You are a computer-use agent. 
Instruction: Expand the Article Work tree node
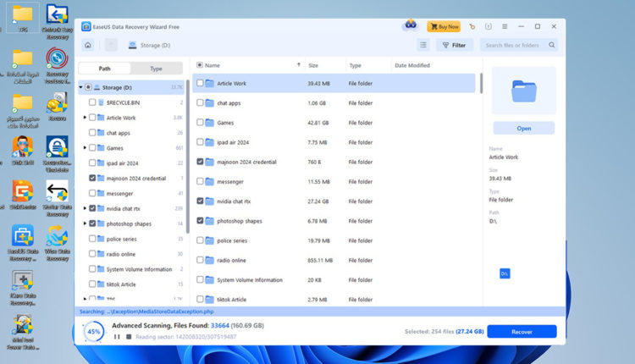[86, 118]
